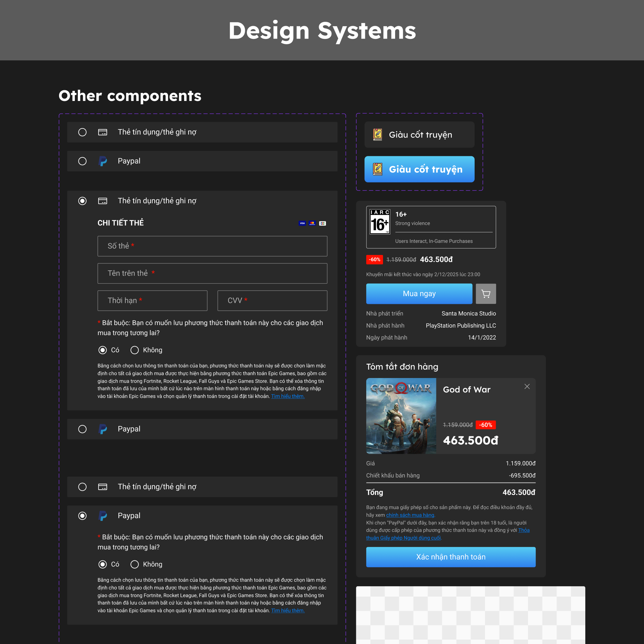The height and width of the screenshot is (644, 644).
Task: Choose Có under the CHI TIẾT THẺ form
Action: point(103,350)
